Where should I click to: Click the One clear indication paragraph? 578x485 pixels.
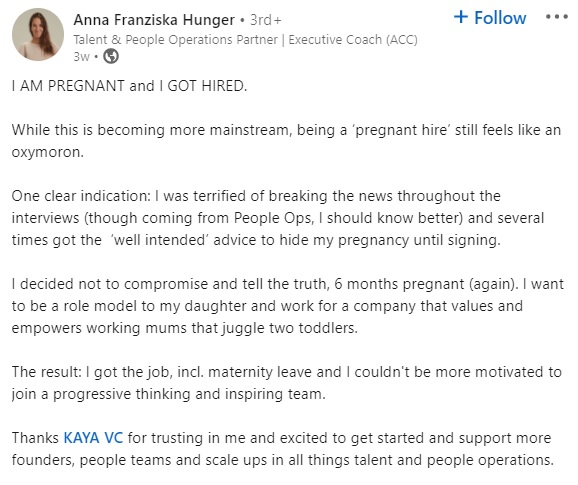(278, 218)
